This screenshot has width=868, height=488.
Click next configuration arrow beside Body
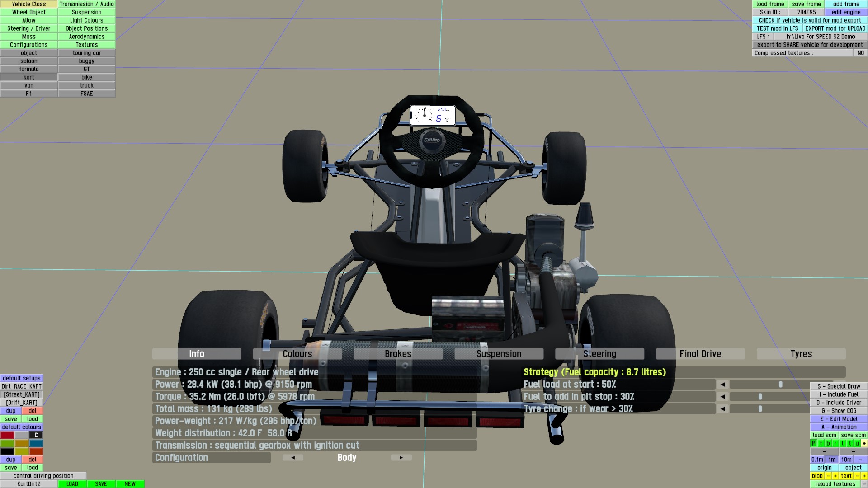(x=401, y=458)
